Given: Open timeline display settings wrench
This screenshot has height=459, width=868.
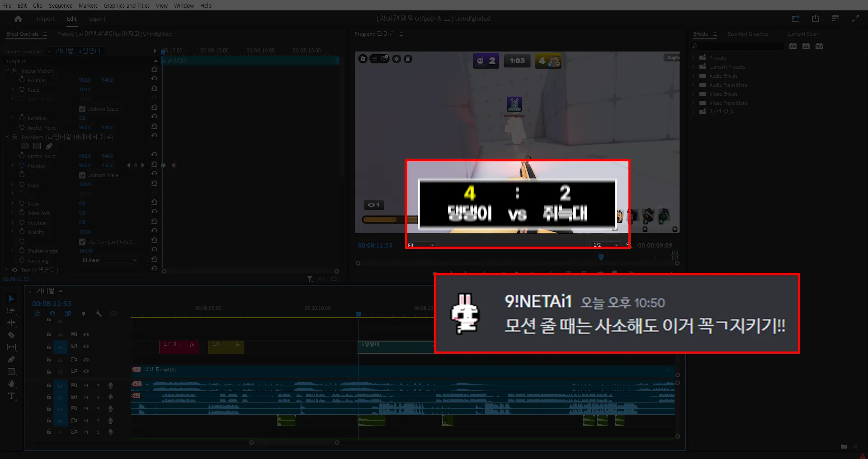Looking at the screenshot, I should click(x=99, y=313).
